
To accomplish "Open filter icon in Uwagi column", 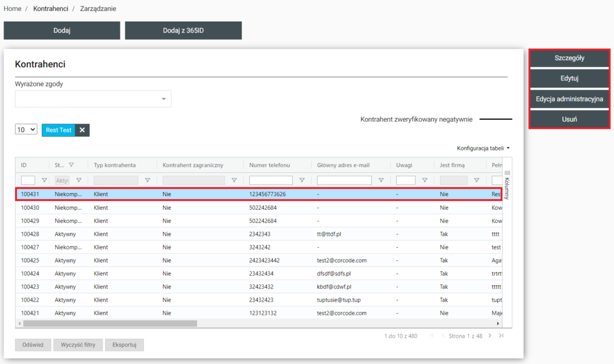I will (x=425, y=180).
